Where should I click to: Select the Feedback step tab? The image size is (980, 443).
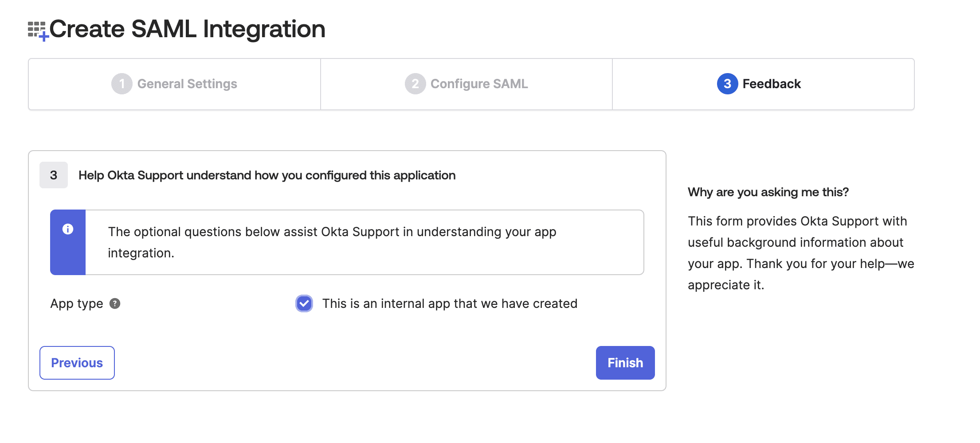point(763,84)
